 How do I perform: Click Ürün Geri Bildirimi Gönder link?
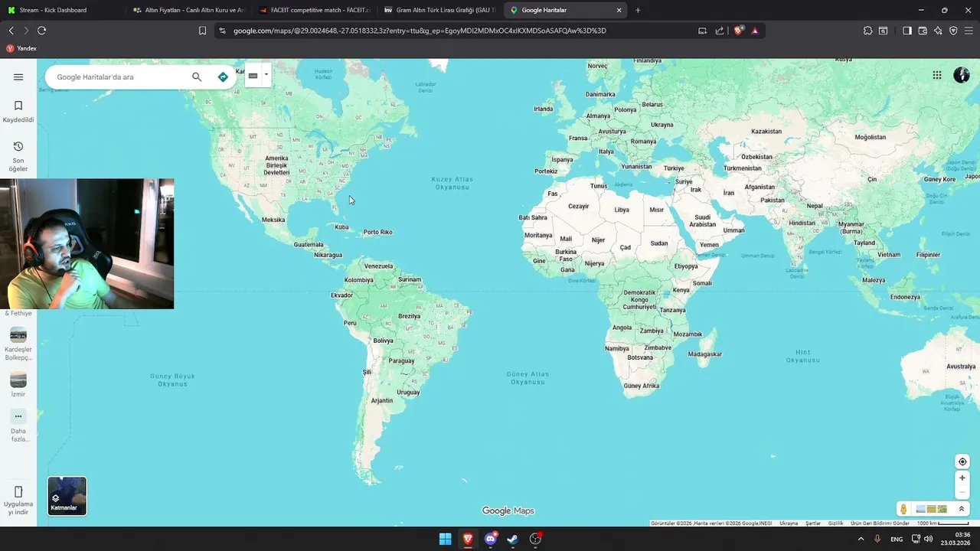[x=880, y=523]
